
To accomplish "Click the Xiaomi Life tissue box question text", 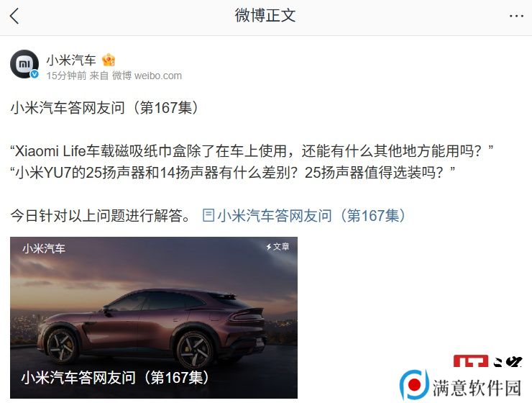I will click(x=252, y=151).
